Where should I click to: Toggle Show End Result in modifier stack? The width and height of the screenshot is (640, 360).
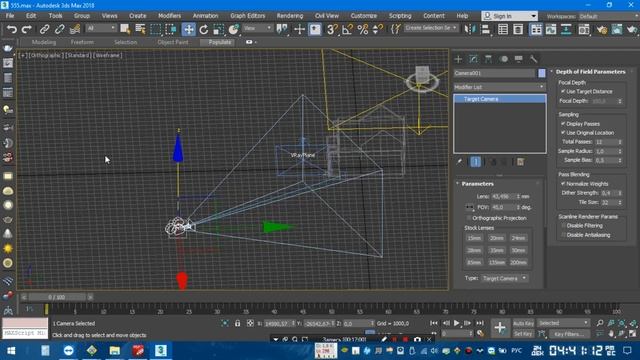(x=476, y=162)
